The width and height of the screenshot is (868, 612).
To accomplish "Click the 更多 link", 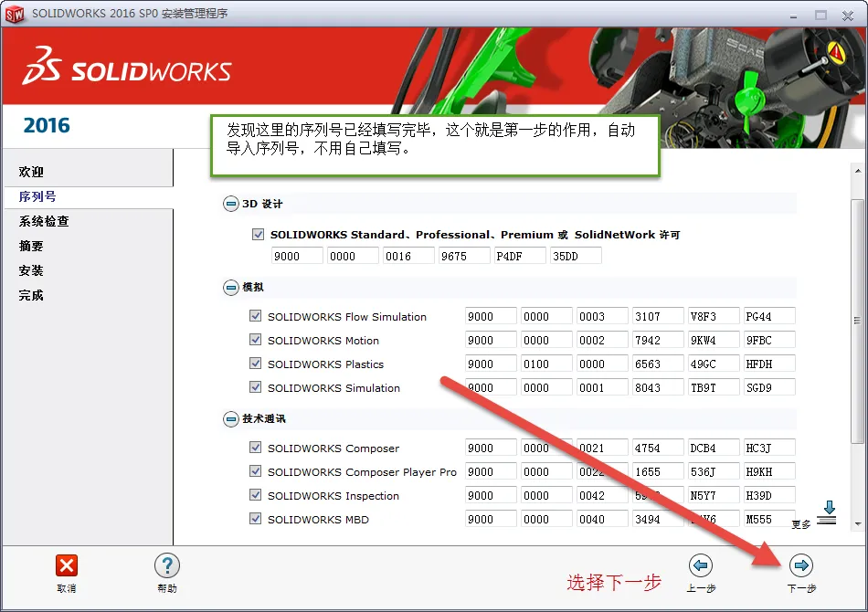I will tap(801, 524).
